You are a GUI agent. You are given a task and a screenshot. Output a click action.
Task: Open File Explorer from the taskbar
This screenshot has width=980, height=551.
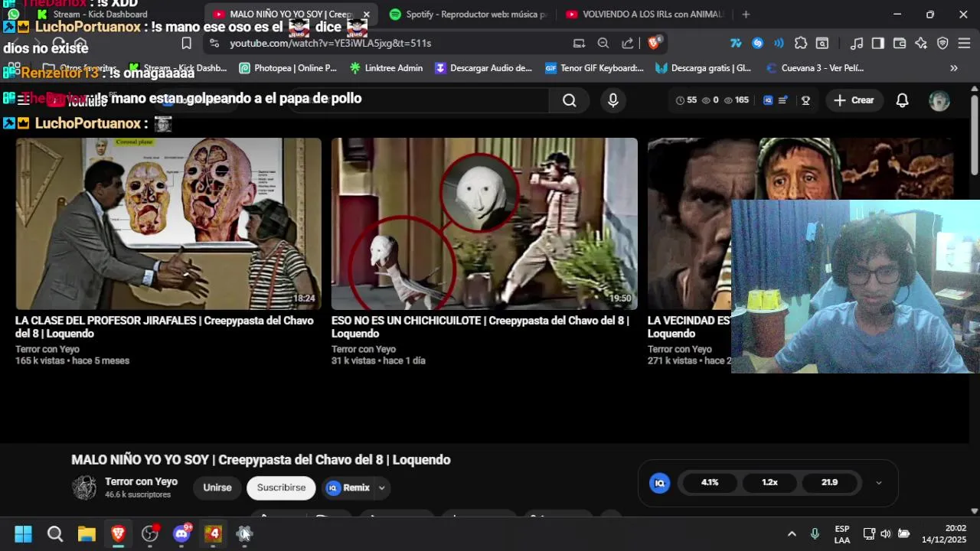pos(87,533)
